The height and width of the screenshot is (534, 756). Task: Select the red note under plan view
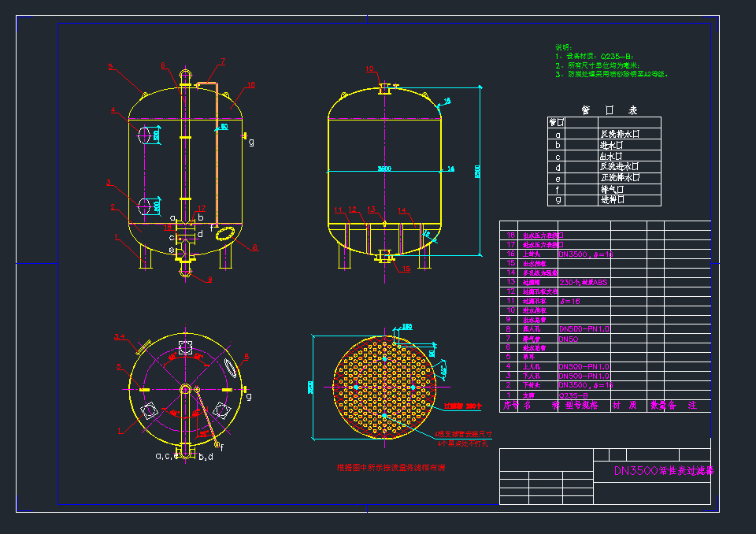(391, 468)
